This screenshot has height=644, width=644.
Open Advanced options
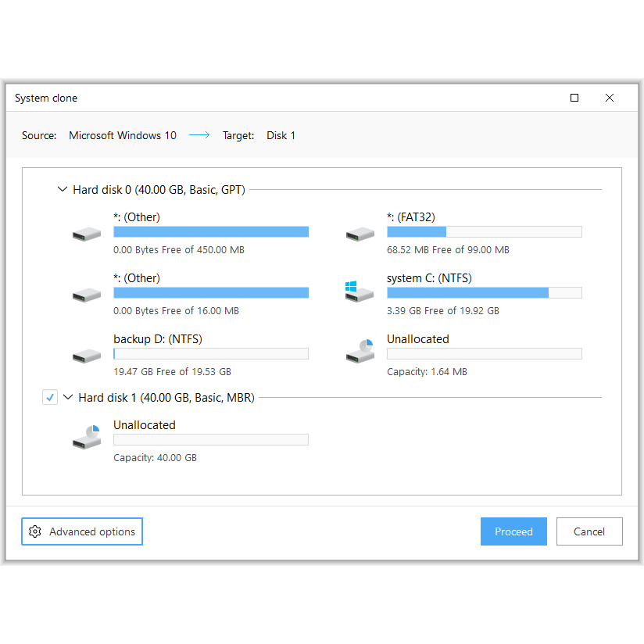click(82, 531)
